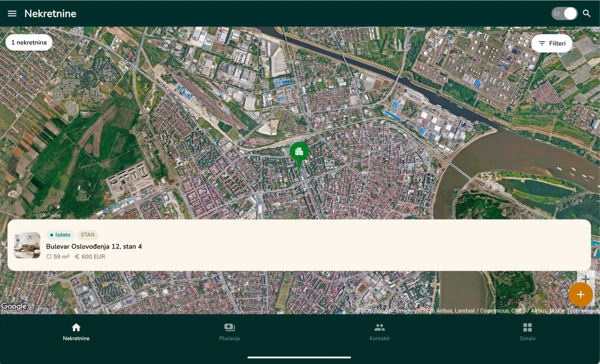Click the 600 EUR price label
Screen dimensions: 600x364
[x=90, y=257]
